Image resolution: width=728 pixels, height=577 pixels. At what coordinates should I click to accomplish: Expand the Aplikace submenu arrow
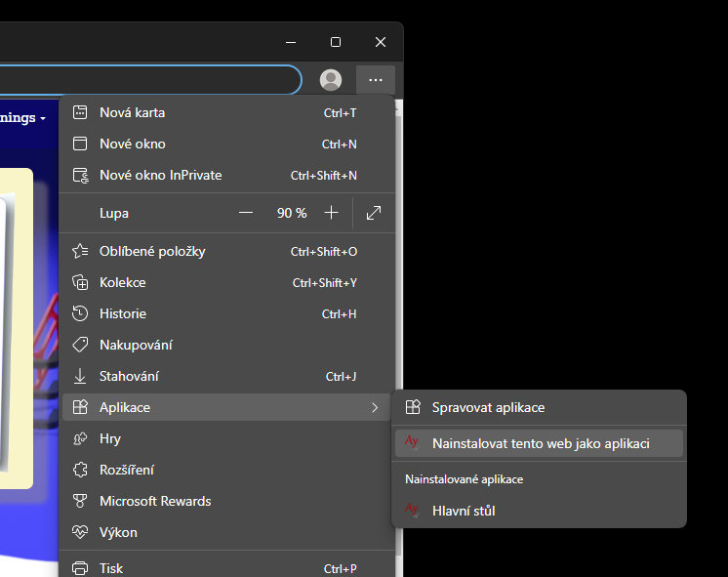click(375, 407)
